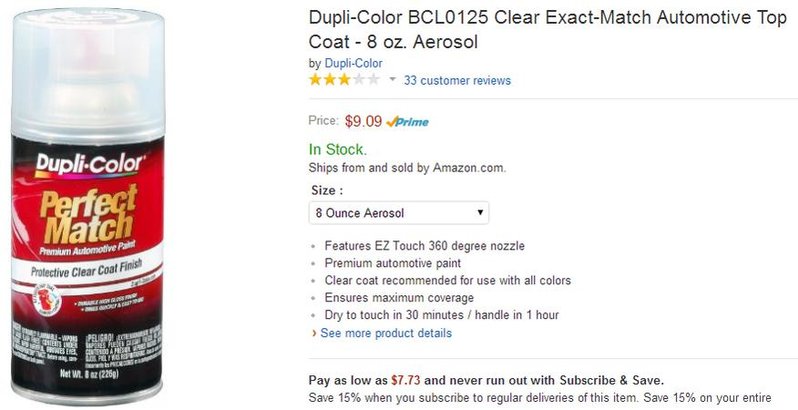Image resolution: width=798 pixels, height=410 pixels.
Task: Click the round red seal on the can label
Action: (x=47, y=301)
